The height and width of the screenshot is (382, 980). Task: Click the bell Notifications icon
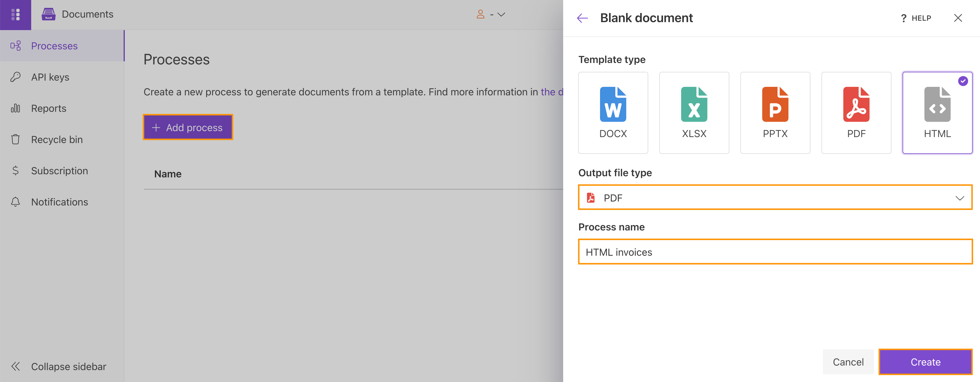pyautogui.click(x=15, y=202)
